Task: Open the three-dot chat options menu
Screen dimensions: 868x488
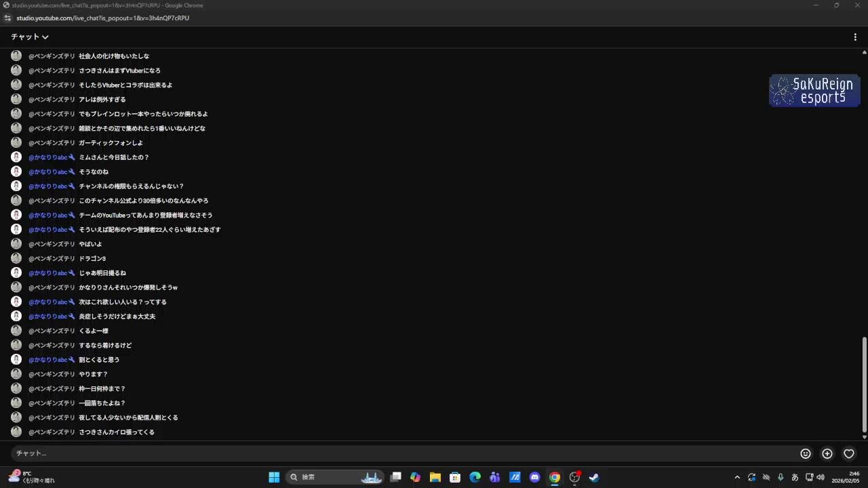Action: tap(855, 37)
